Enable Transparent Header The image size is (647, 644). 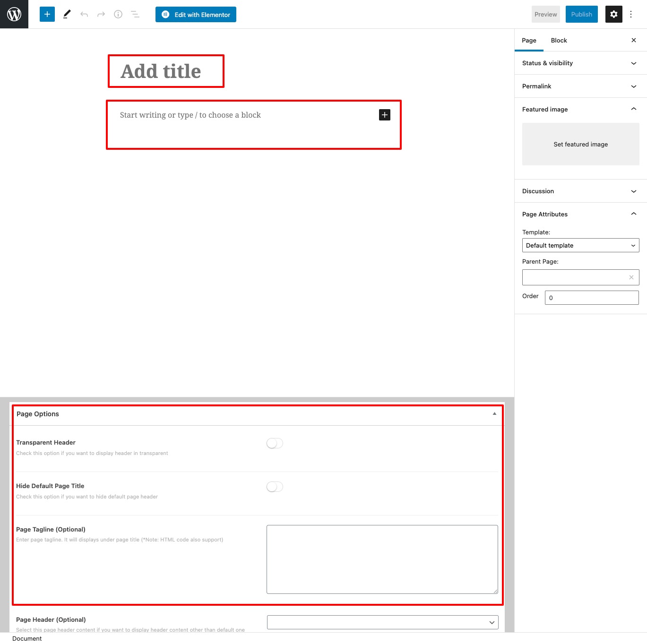click(274, 443)
